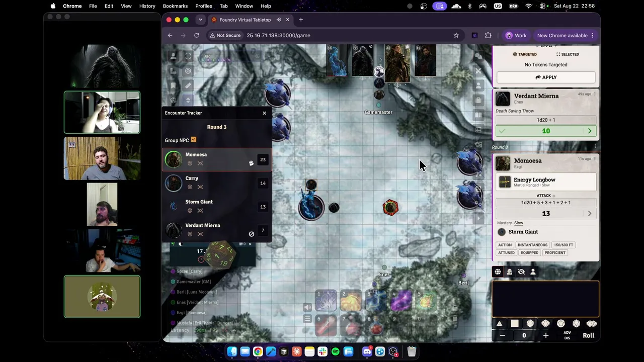
Task: Open the playlist sound icon beside the hotbar
Action: pos(308,307)
